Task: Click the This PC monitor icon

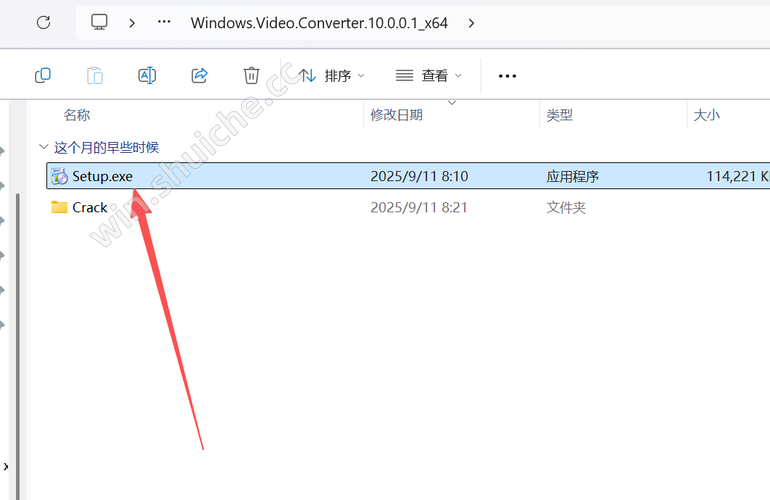Action: [x=99, y=22]
